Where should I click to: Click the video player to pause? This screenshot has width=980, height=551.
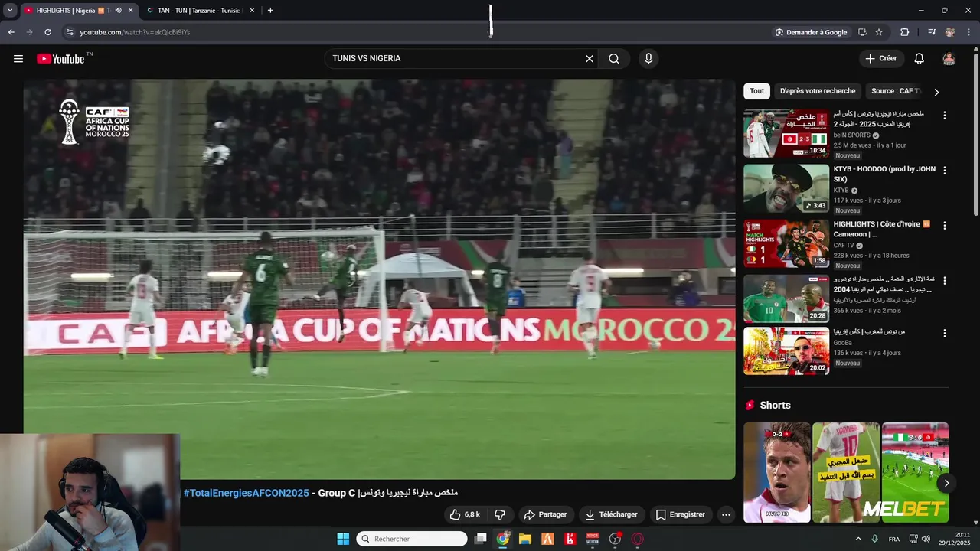click(x=379, y=279)
